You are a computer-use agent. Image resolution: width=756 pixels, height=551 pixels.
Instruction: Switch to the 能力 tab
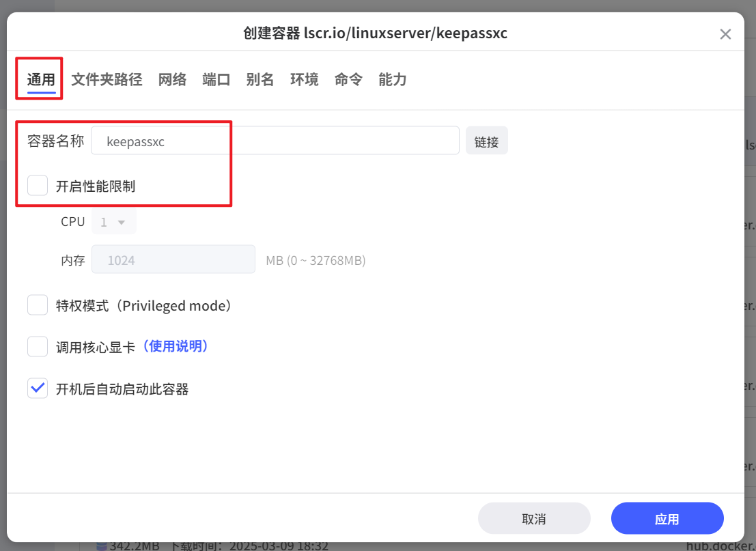coord(393,79)
